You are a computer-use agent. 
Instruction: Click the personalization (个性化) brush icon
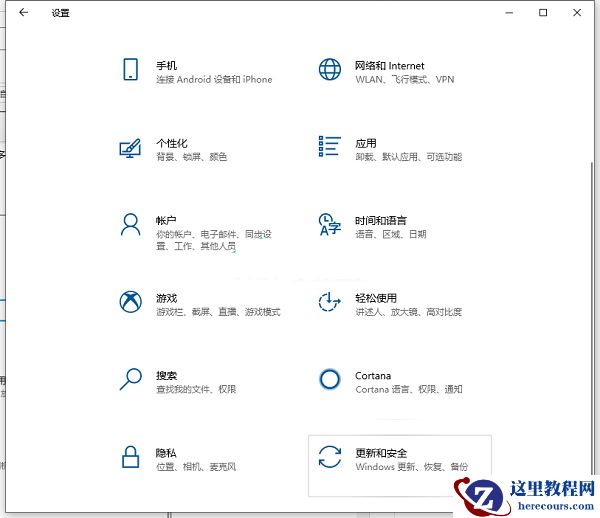click(130, 148)
